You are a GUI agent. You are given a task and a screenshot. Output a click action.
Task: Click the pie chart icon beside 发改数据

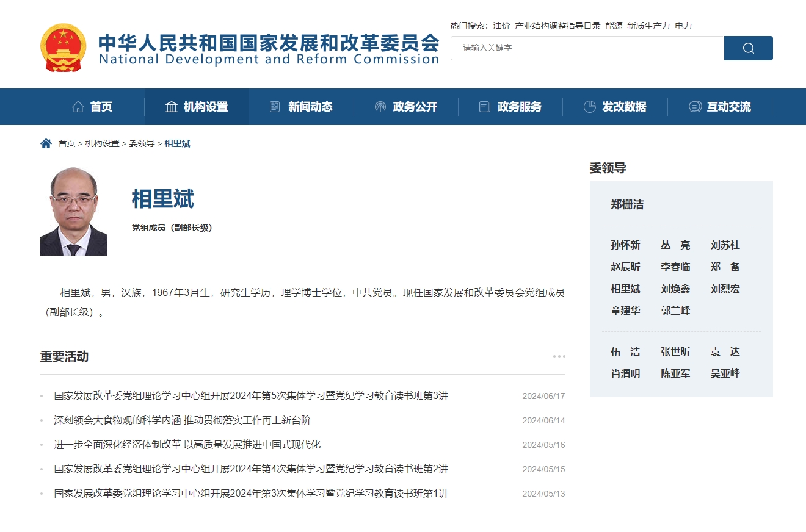(x=589, y=107)
